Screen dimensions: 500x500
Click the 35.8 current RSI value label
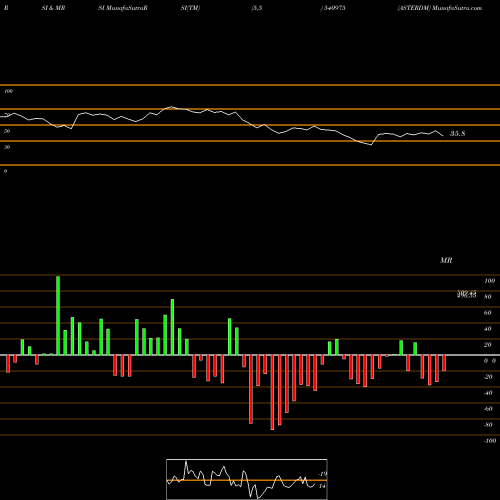[458, 134]
